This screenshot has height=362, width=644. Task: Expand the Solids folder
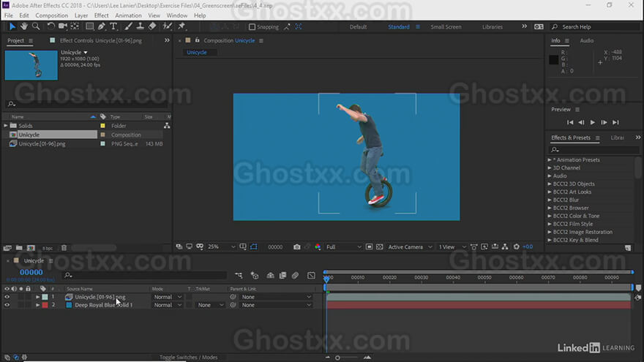click(6, 126)
